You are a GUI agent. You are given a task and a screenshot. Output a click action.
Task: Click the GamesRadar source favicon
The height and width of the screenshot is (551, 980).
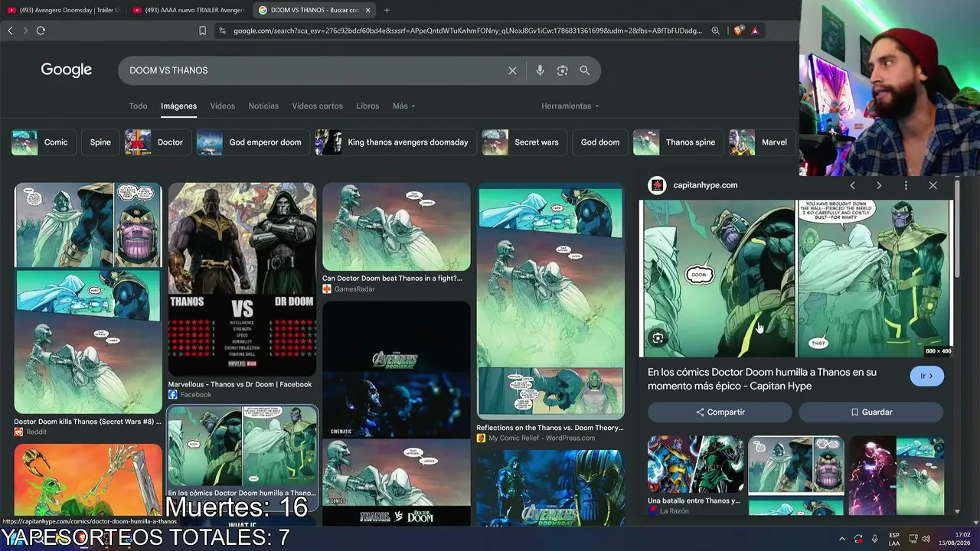point(327,289)
